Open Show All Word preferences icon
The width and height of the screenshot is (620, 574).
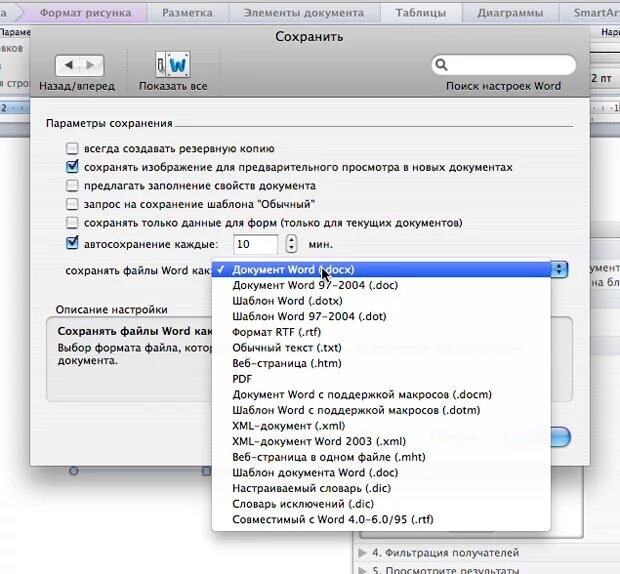coord(173,65)
